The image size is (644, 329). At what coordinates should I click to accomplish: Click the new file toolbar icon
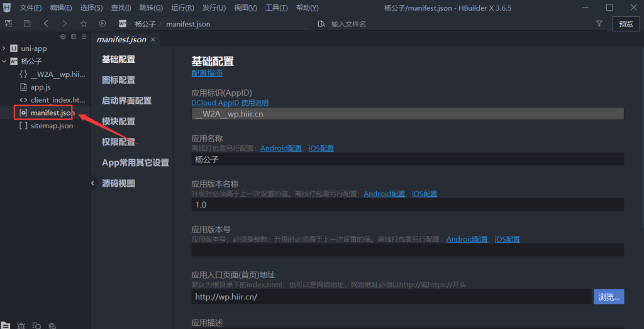tap(8, 24)
